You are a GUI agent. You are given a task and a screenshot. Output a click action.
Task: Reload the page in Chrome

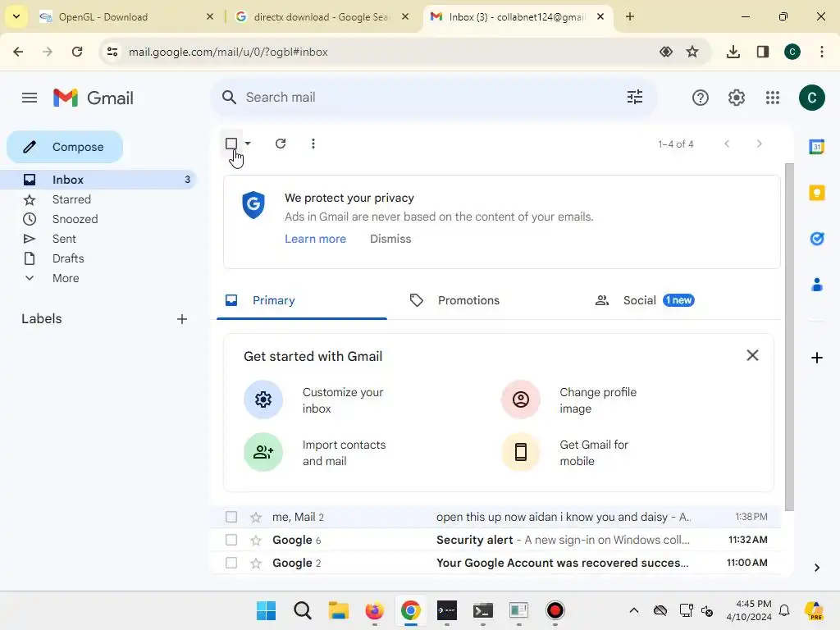tap(77, 52)
